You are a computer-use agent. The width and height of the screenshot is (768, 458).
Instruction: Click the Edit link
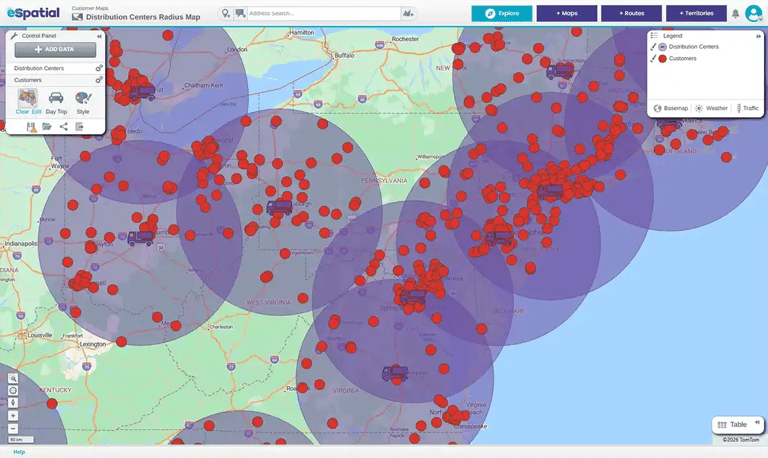coord(37,112)
